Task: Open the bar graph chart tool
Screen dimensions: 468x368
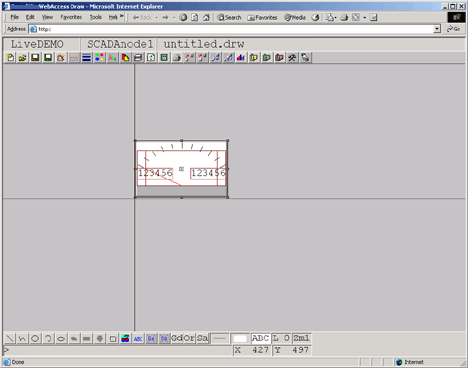Action: (x=240, y=58)
